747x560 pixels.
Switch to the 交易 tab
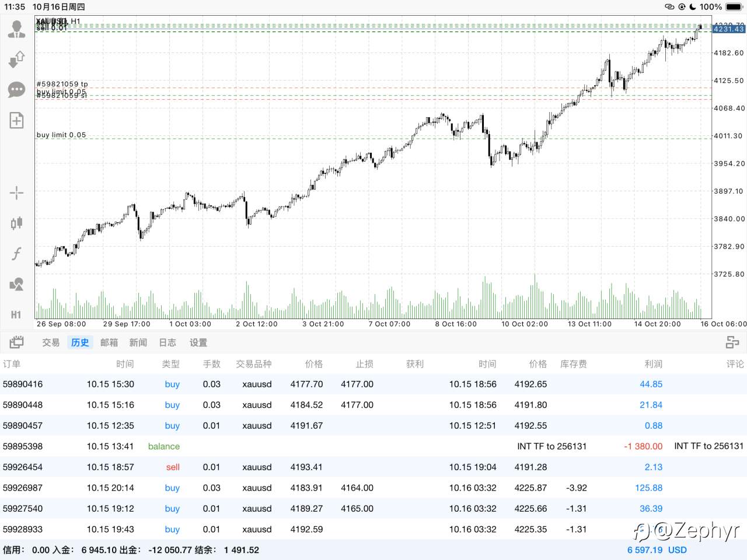51,342
